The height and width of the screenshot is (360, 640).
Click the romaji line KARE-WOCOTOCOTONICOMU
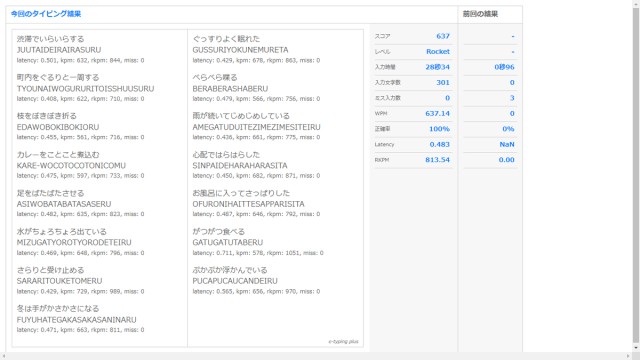point(71,165)
